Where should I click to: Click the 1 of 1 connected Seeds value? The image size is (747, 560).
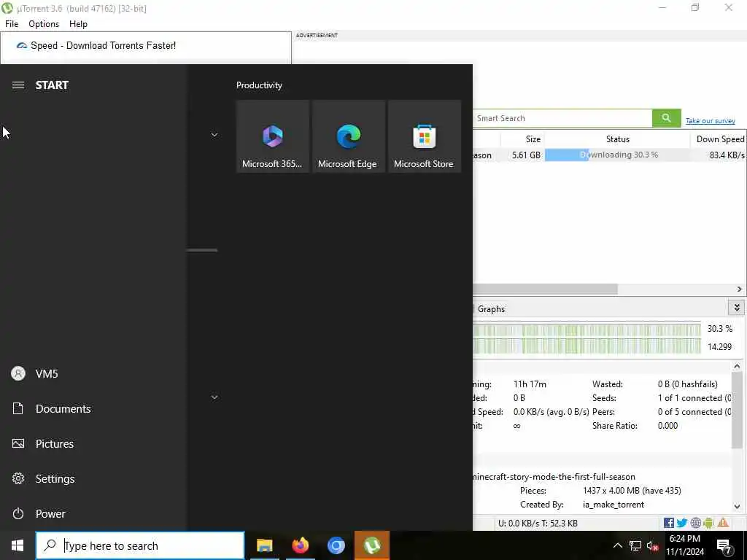coord(694,398)
